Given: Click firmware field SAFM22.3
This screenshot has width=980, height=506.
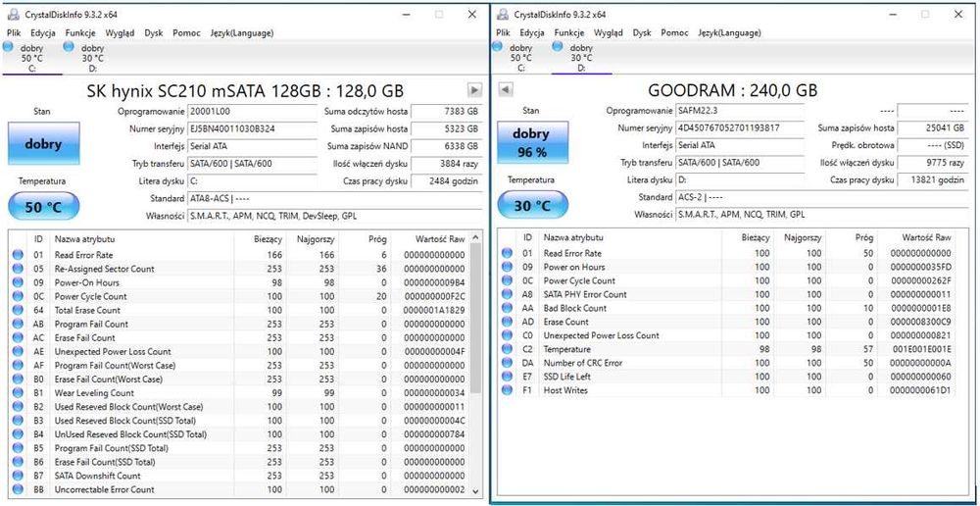Looking at the screenshot, I should point(741,110).
